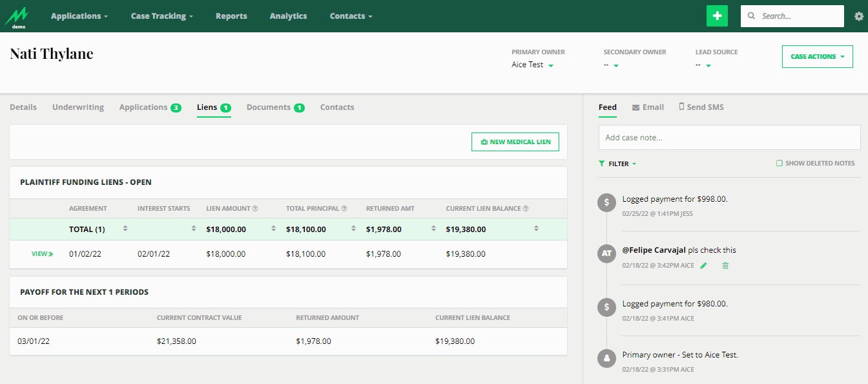This screenshot has height=384, width=868.
Task: Click View link on the lien row
Action: (x=42, y=254)
